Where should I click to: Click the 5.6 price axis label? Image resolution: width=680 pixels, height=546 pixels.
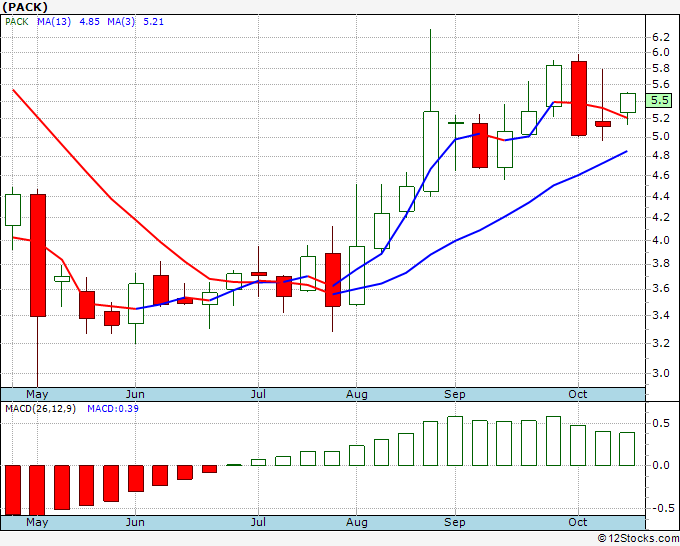tap(660, 85)
